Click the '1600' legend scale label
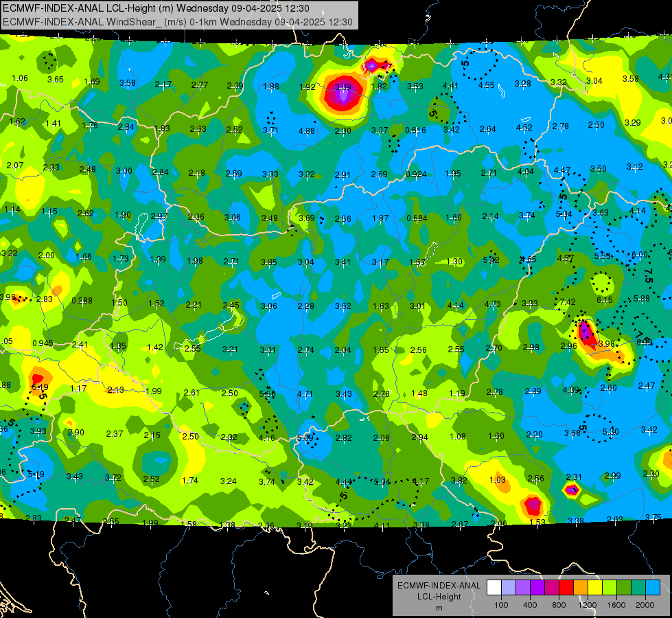 (616, 605)
